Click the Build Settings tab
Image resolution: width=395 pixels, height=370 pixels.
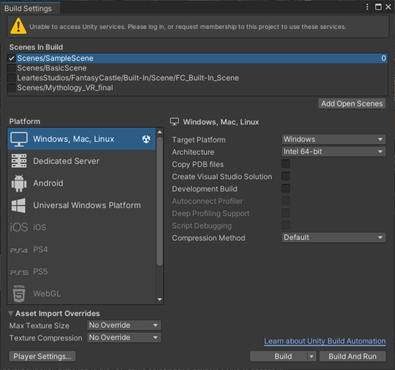coord(28,8)
